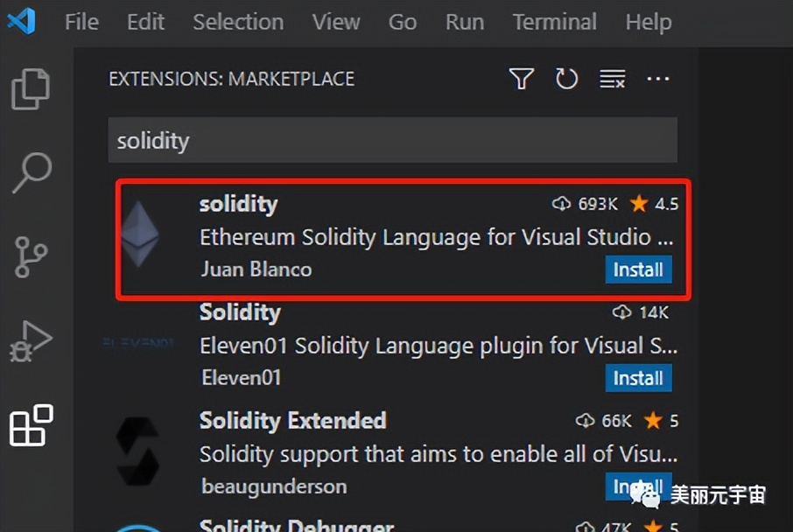
Task: Open the Run menu
Action: (x=464, y=22)
